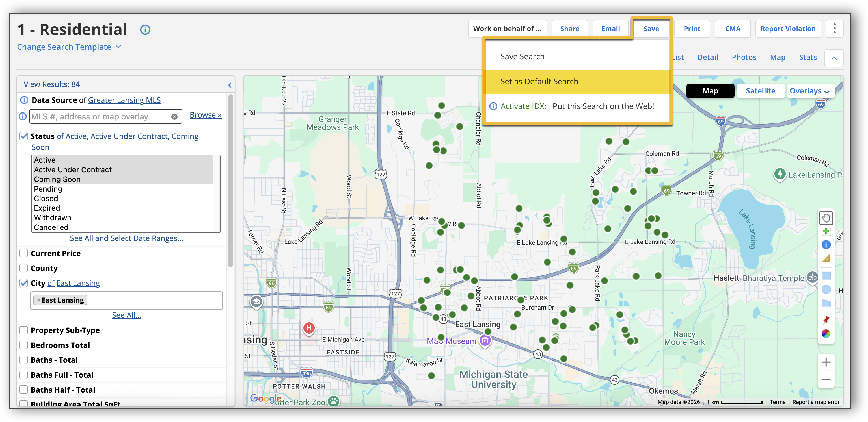Select the green plus zoom-to-area tool
The width and height of the screenshot is (868, 422).
pyautogui.click(x=826, y=232)
